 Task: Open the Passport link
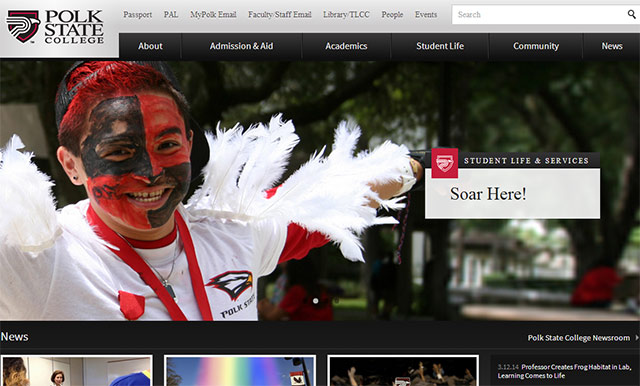(138, 15)
